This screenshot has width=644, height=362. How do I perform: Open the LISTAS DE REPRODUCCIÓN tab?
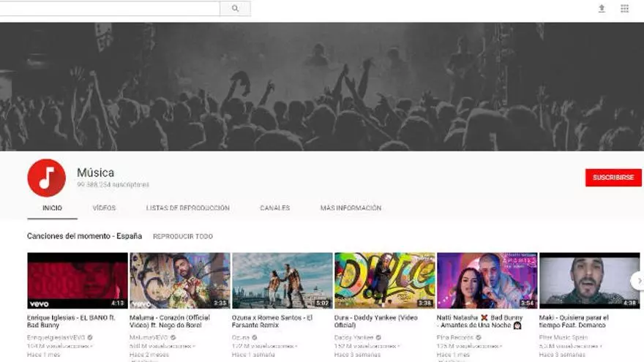[x=187, y=208]
